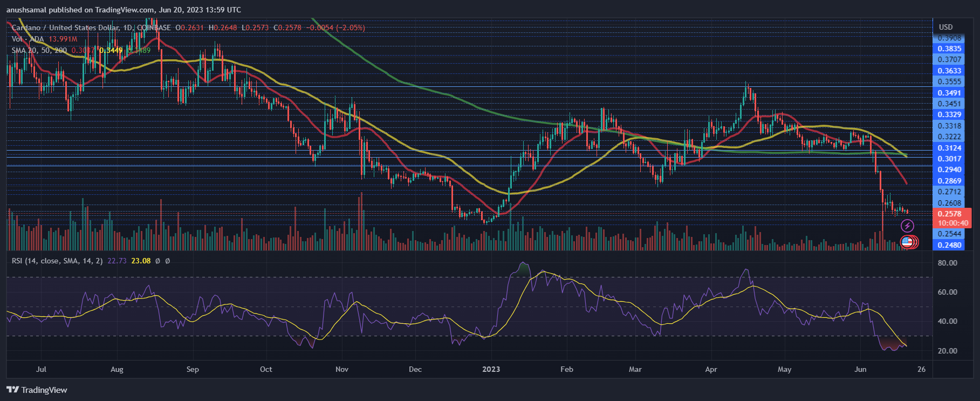The width and height of the screenshot is (980, 401).
Task: Click the yellow 23.08 RSI moving average value
Action: point(141,261)
